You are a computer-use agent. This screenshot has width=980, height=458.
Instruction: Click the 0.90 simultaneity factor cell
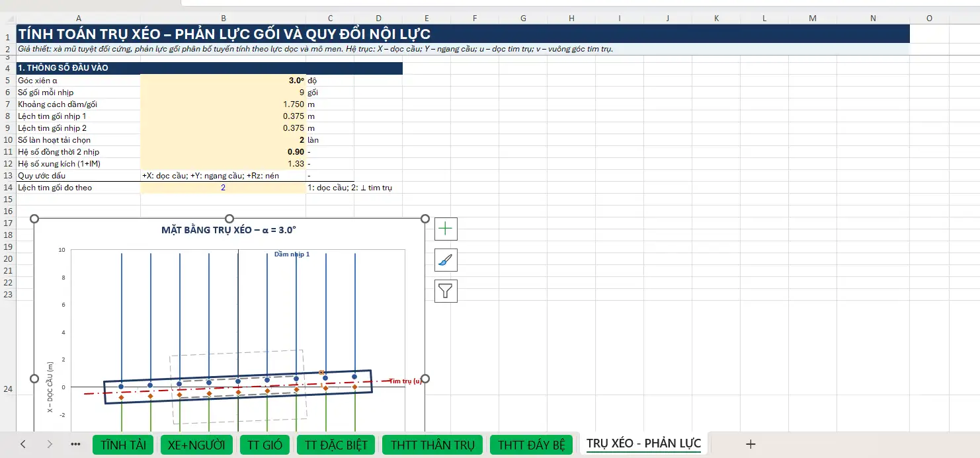(223, 152)
